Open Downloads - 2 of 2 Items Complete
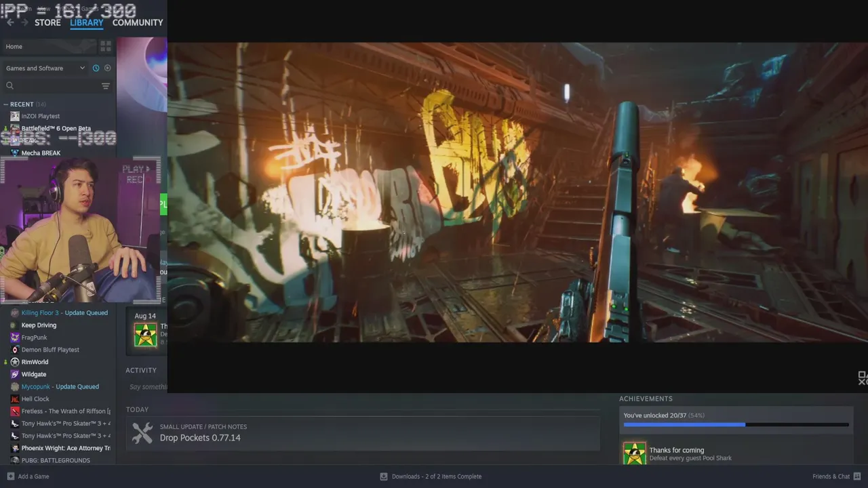 (437, 476)
